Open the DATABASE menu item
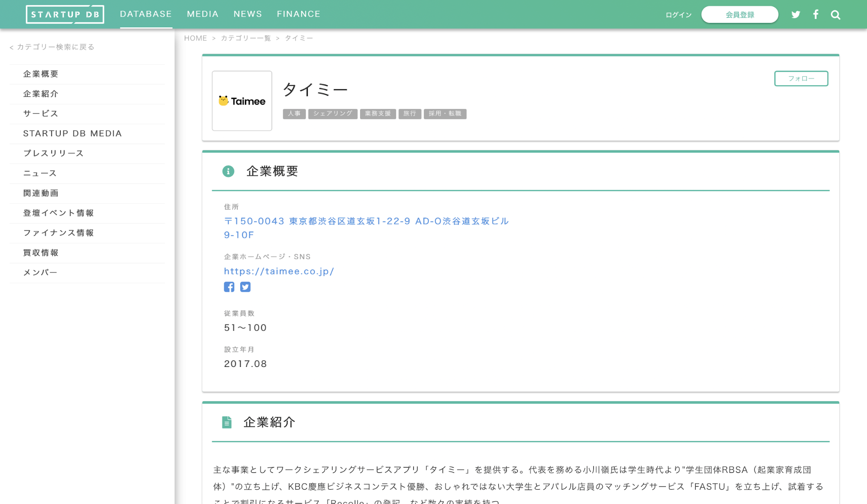The width and height of the screenshot is (867, 504). (x=146, y=13)
